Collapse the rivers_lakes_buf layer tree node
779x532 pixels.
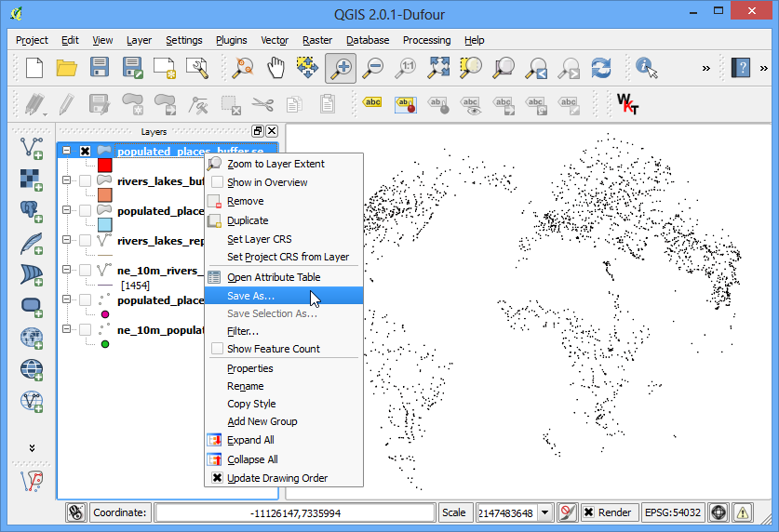pos(67,180)
